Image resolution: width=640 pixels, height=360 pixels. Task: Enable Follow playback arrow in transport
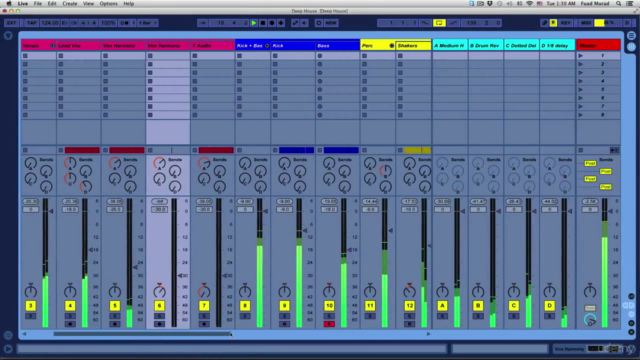coord(202,23)
